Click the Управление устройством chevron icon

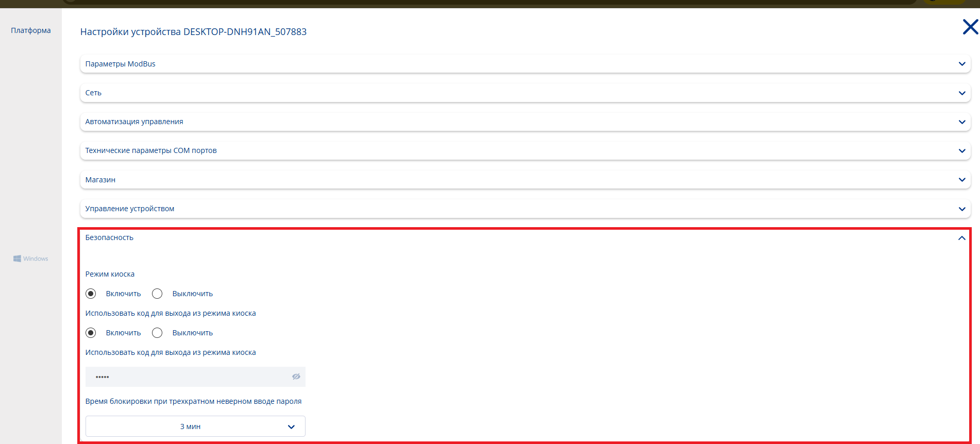(961, 209)
